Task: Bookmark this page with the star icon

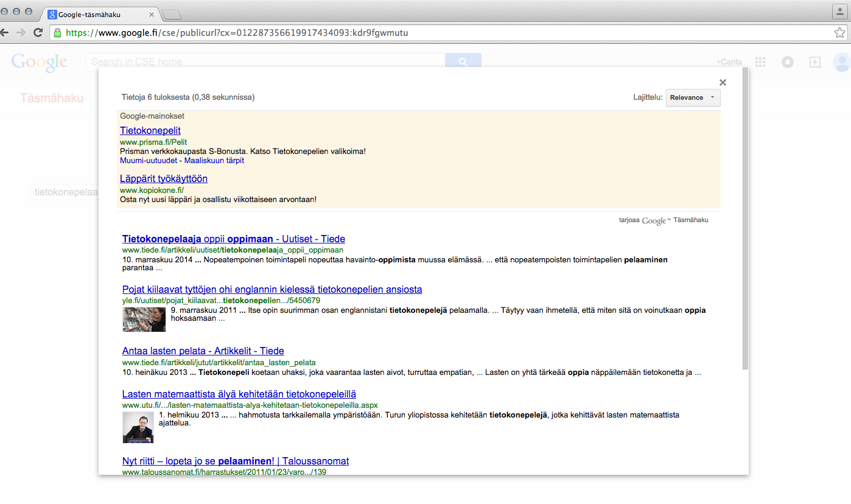Action: pyautogui.click(x=839, y=33)
